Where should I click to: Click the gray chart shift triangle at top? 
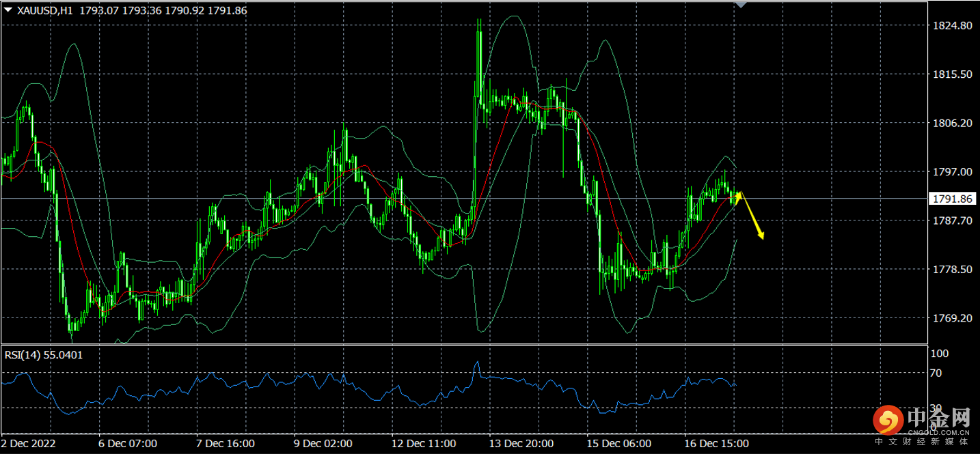click(x=741, y=4)
